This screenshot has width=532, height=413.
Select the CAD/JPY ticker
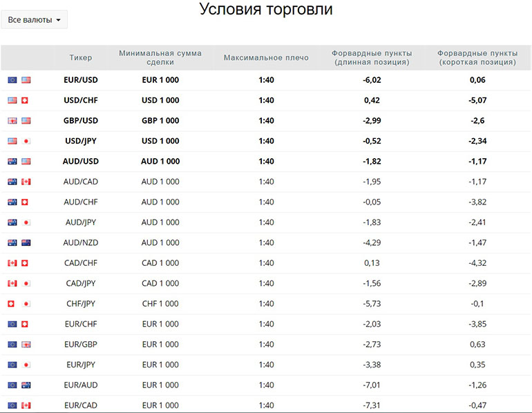click(81, 283)
